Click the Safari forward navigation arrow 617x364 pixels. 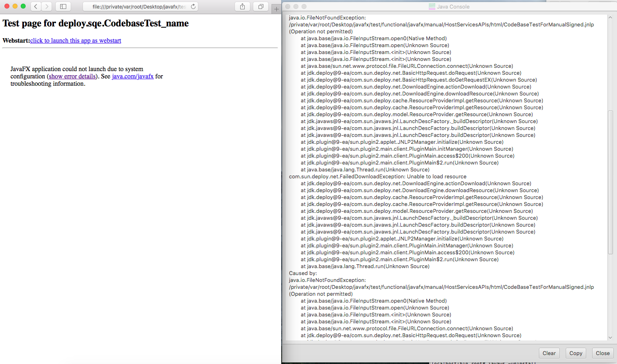[x=47, y=6]
